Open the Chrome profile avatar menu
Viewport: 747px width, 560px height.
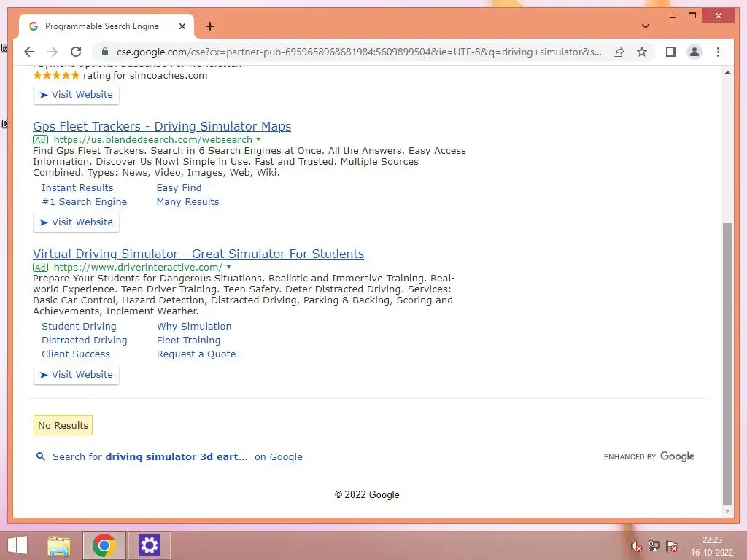click(694, 52)
